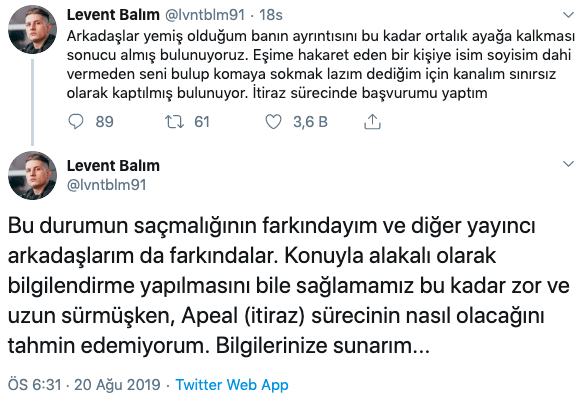Open profile picture on the second tweet
This screenshot has width=585, height=405.
pyautogui.click(x=32, y=175)
